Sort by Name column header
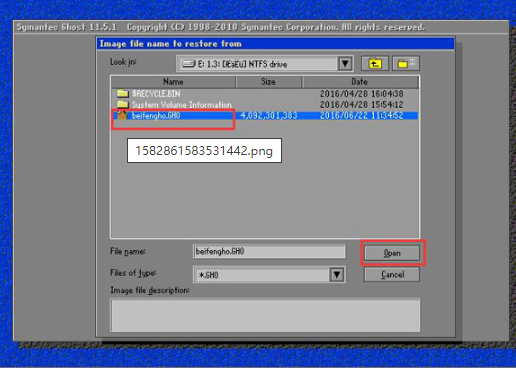Screen dimensions: 516x368 pyautogui.click(x=173, y=82)
